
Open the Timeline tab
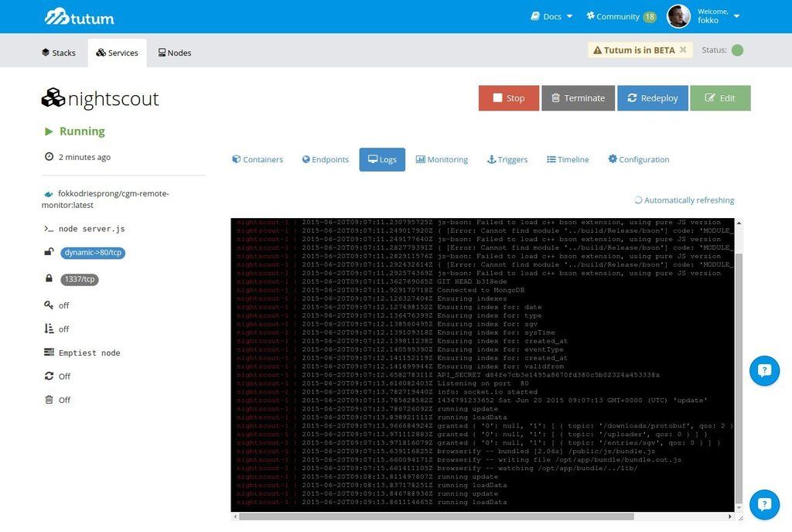coord(568,159)
